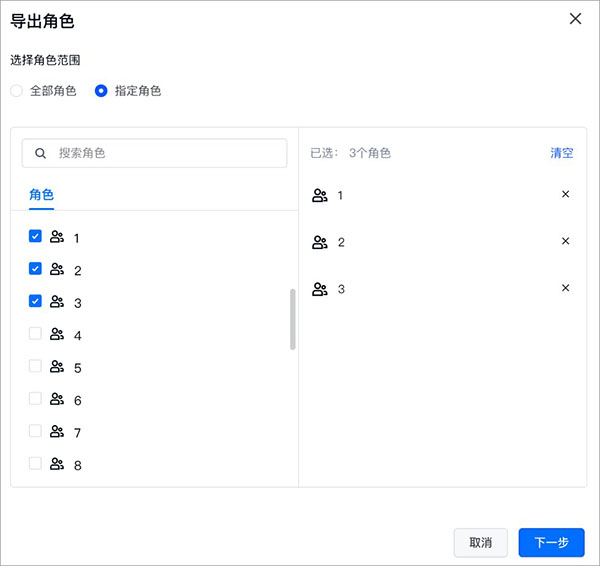The width and height of the screenshot is (600, 566).
Task: Remove role 1 from selected list
Action: pos(565,194)
